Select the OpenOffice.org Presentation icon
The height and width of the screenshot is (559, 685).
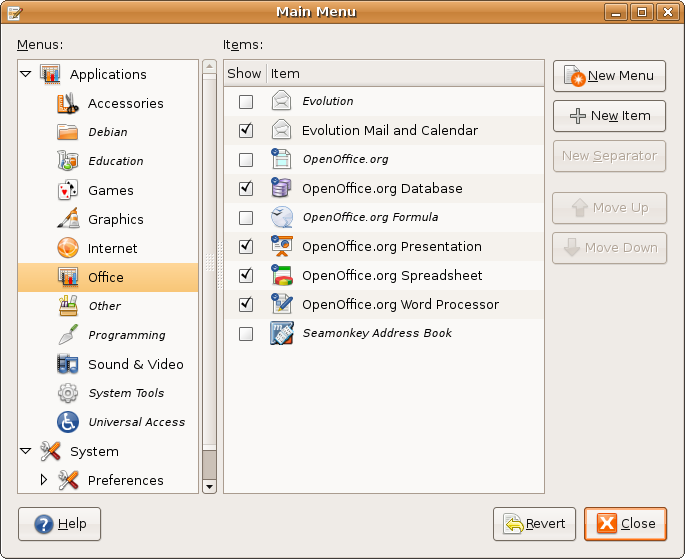pyautogui.click(x=281, y=246)
